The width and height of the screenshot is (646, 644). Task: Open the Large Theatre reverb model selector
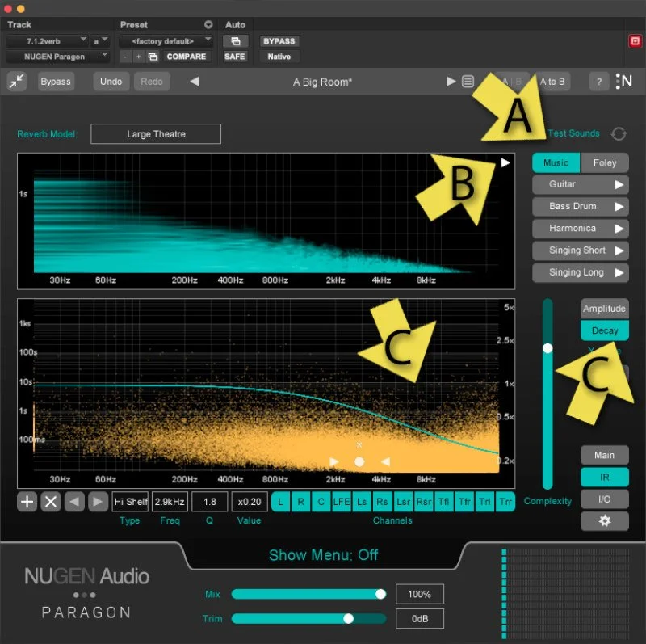click(x=156, y=134)
